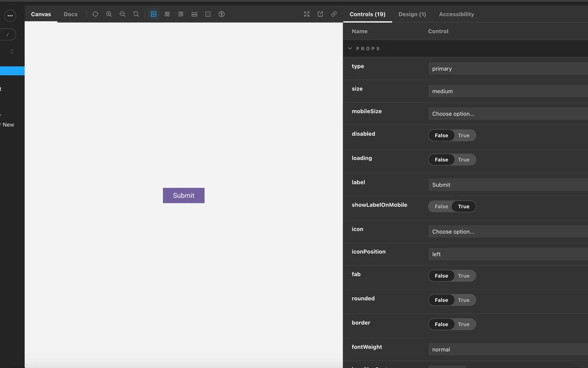Zoom out of the canvas

122,14
